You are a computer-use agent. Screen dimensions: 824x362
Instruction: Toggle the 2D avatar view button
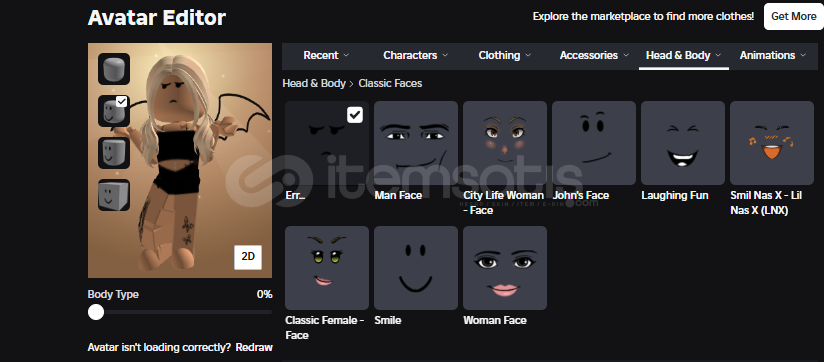pyautogui.click(x=248, y=256)
